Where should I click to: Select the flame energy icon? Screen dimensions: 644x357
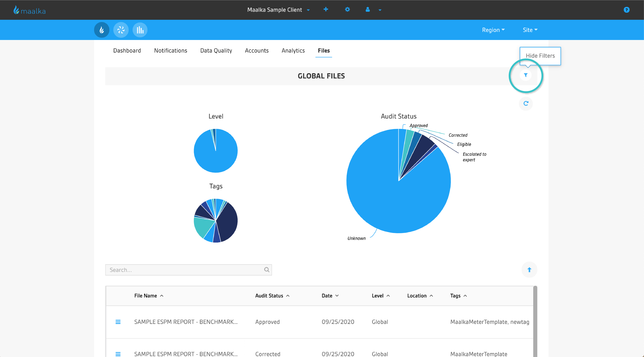(x=102, y=30)
